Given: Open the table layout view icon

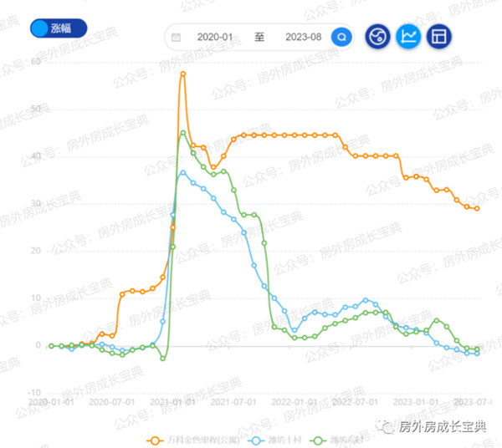Looking at the screenshot, I should point(439,37).
